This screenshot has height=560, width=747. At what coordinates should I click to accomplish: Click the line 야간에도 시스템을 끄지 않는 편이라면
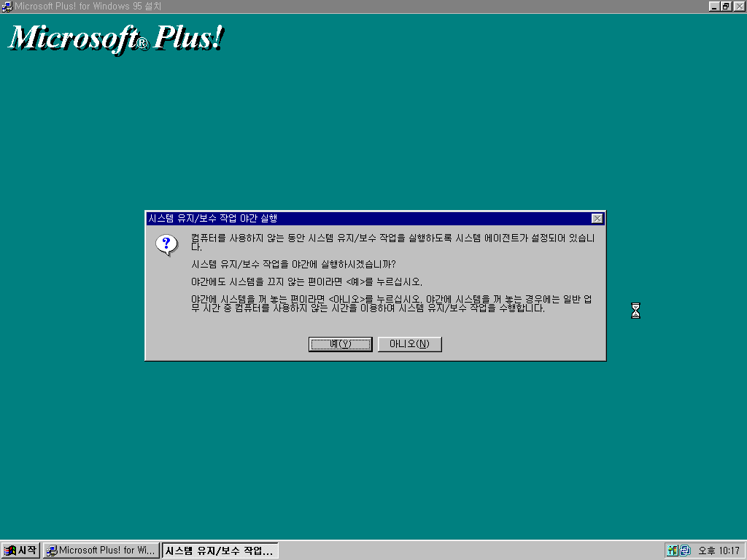point(267,281)
